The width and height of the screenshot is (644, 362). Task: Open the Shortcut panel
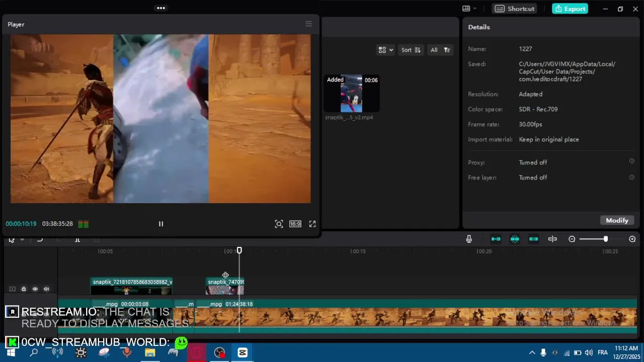click(x=514, y=9)
